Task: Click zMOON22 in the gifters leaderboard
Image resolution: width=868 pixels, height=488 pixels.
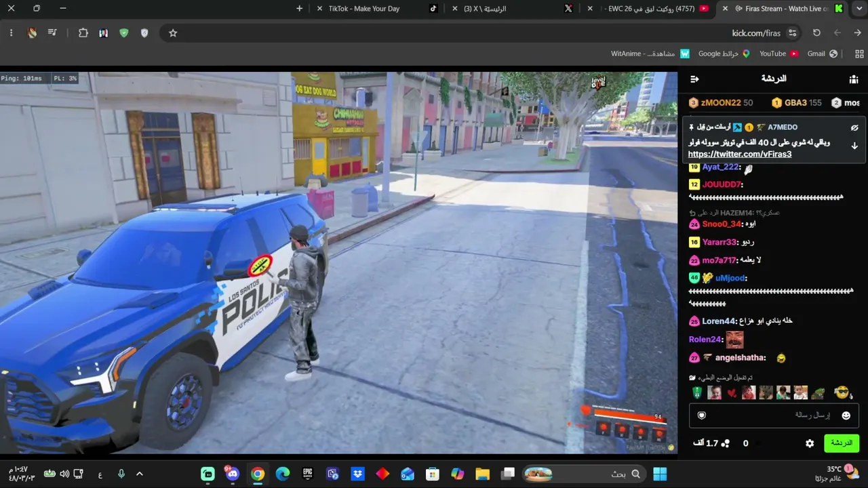Action: (x=721, y=103)
